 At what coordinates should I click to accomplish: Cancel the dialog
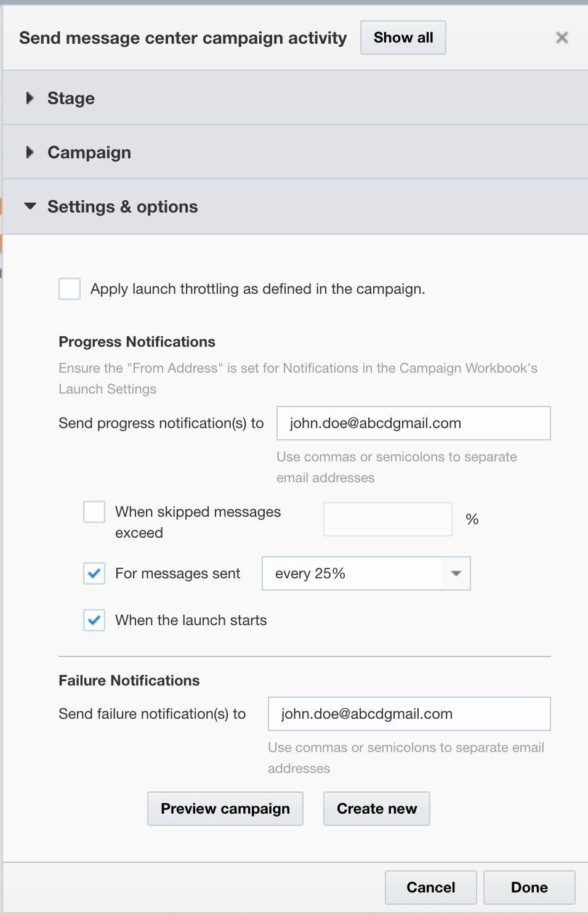[431, 888]
